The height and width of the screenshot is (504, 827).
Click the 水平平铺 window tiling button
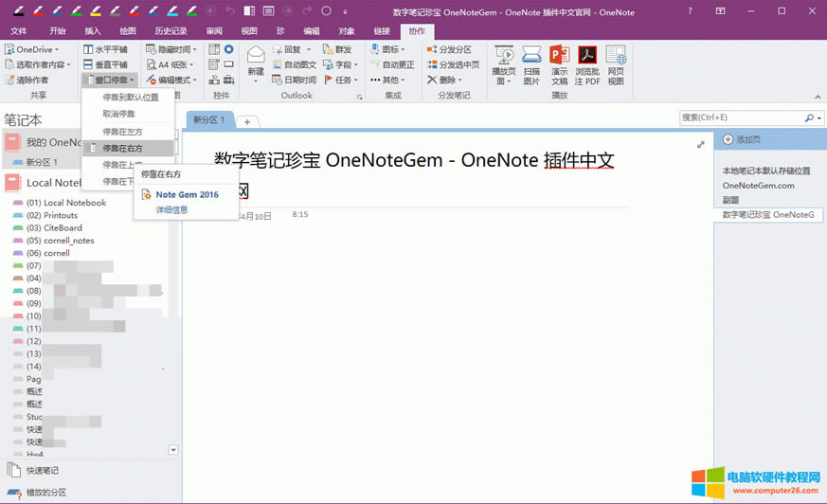click(x=105, y=49)
